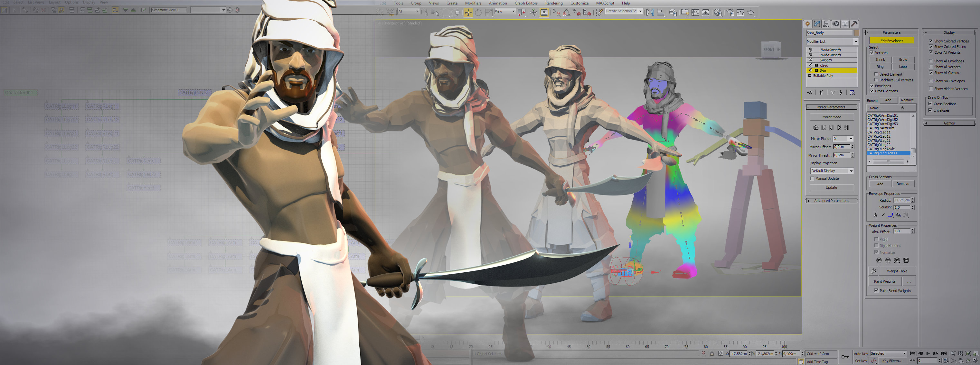This screenshot has height=365, width=980.
Task: Toggle Show Colored Vertices checkbox
Action: point(930,41)
